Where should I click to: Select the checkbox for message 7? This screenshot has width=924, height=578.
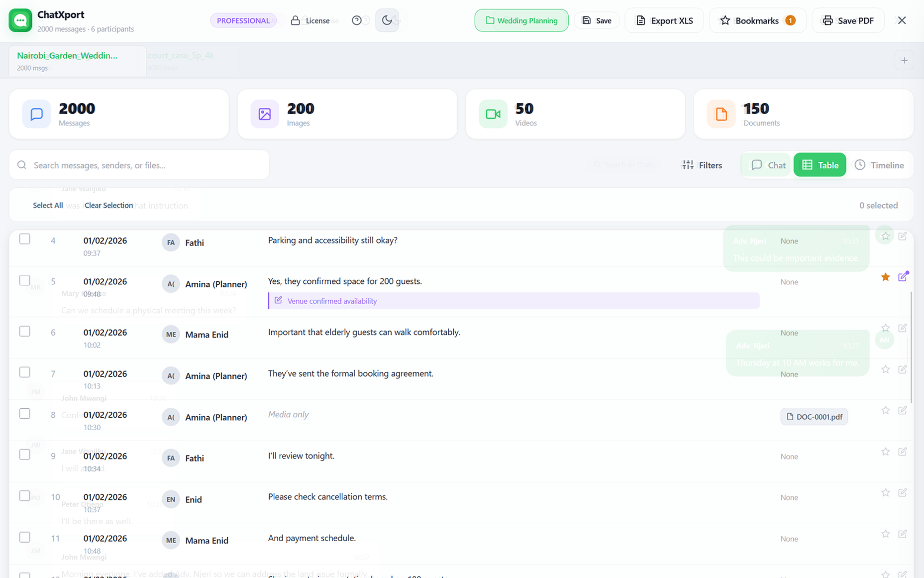tap(25, 372)
